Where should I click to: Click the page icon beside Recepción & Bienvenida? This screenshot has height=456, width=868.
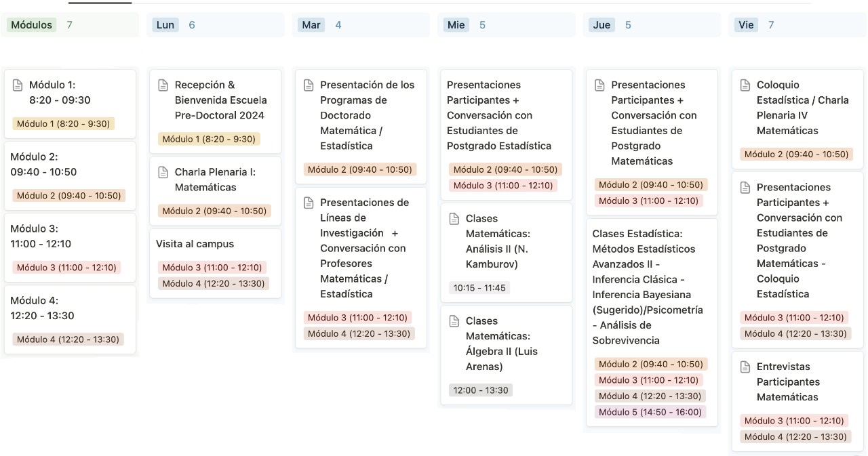pos(163,85)
